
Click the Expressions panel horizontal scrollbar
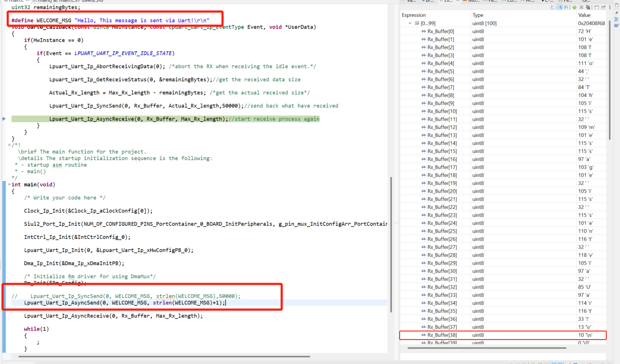[x=487, y=348]
